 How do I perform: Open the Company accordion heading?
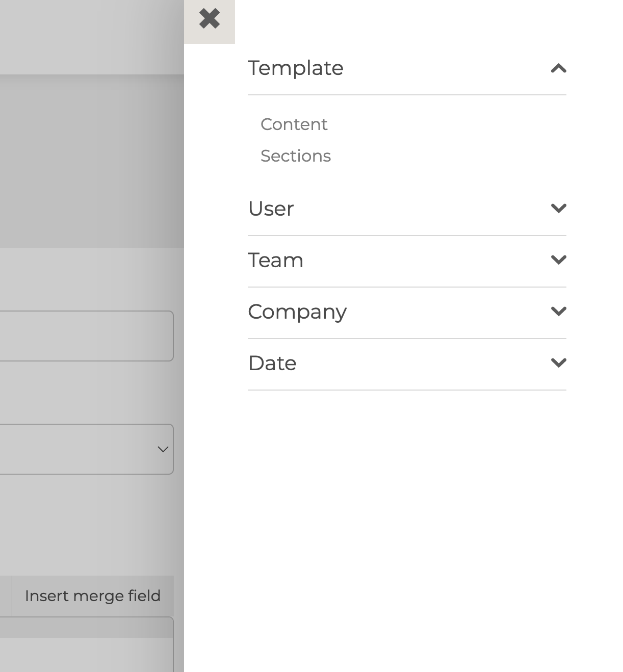pos(297,312)
